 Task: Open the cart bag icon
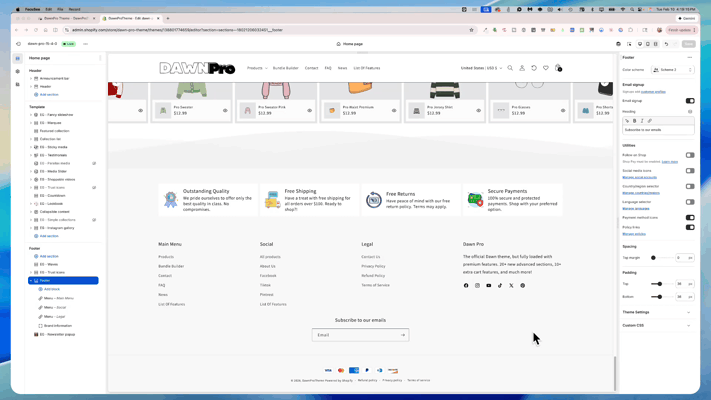(x=558, y=68)
